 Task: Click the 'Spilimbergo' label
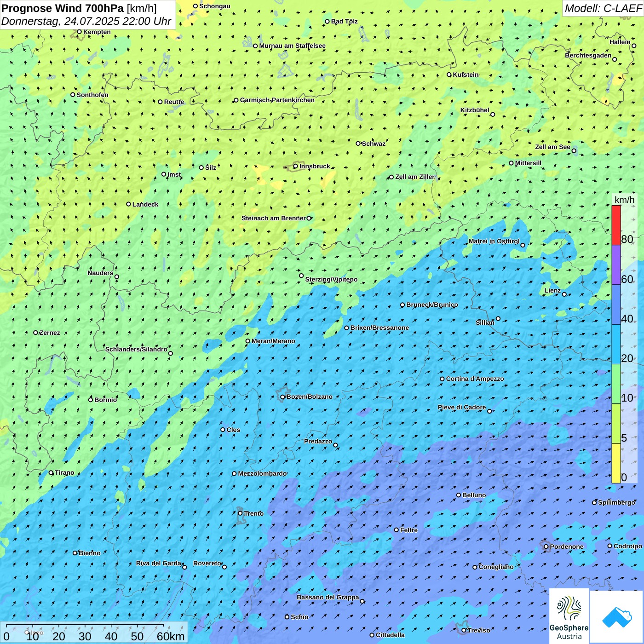(616, 502)
